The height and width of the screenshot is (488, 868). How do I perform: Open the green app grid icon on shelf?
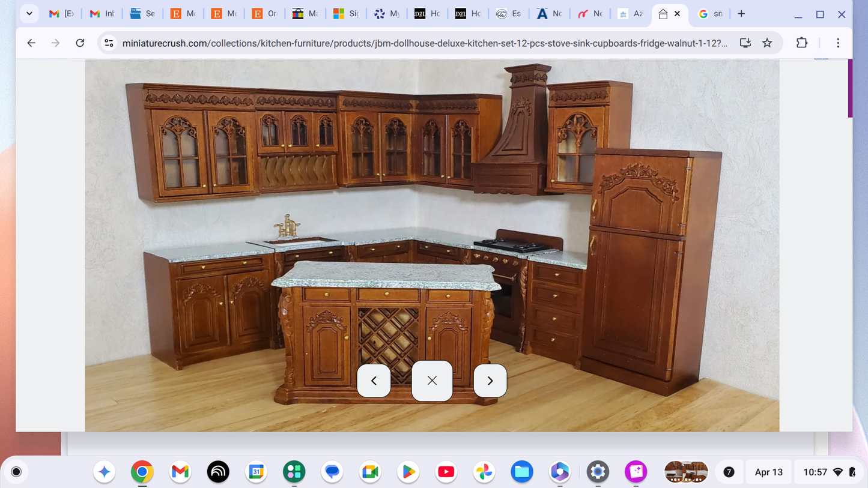click(294, 472)
